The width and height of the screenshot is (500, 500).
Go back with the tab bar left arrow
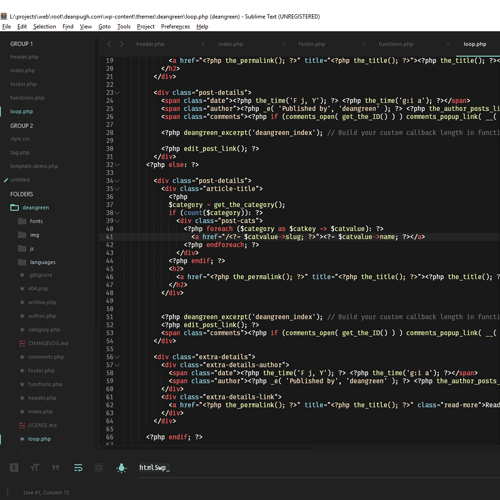[x=109, y=44]
